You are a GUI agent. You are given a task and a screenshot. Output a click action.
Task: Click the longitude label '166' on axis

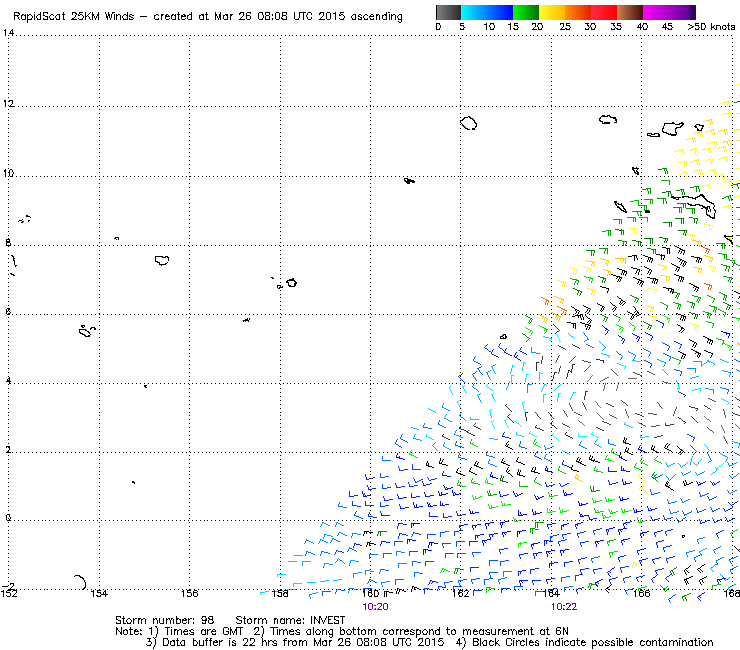[641, 593]
